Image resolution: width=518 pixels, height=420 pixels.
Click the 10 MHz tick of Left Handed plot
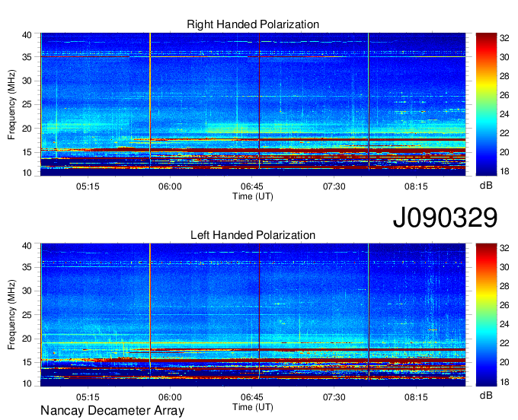(27, 383)
